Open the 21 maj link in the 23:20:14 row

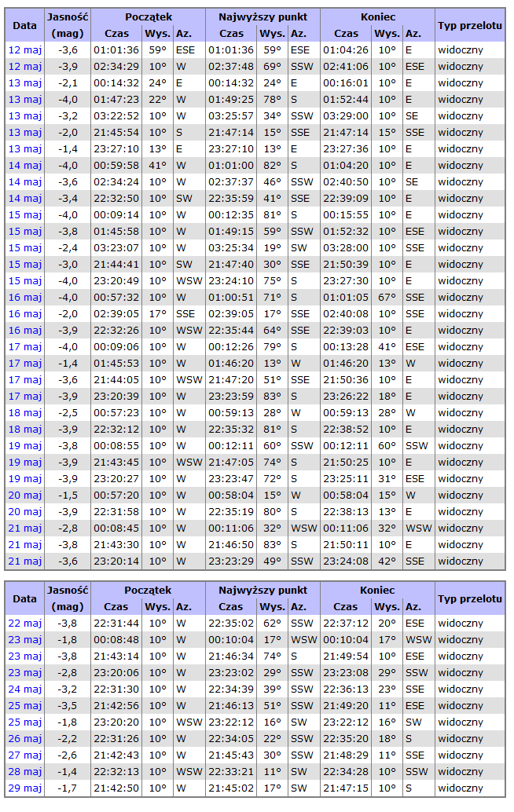[x=25, y=561]
